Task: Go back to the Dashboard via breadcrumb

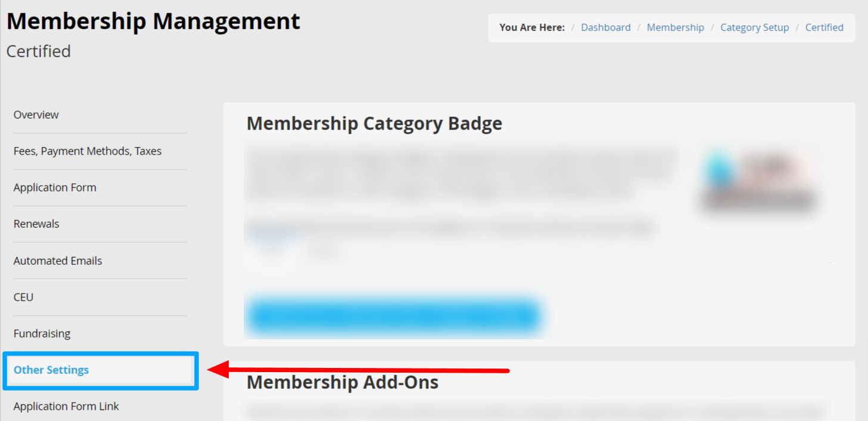Action: (x=606, y=27)
